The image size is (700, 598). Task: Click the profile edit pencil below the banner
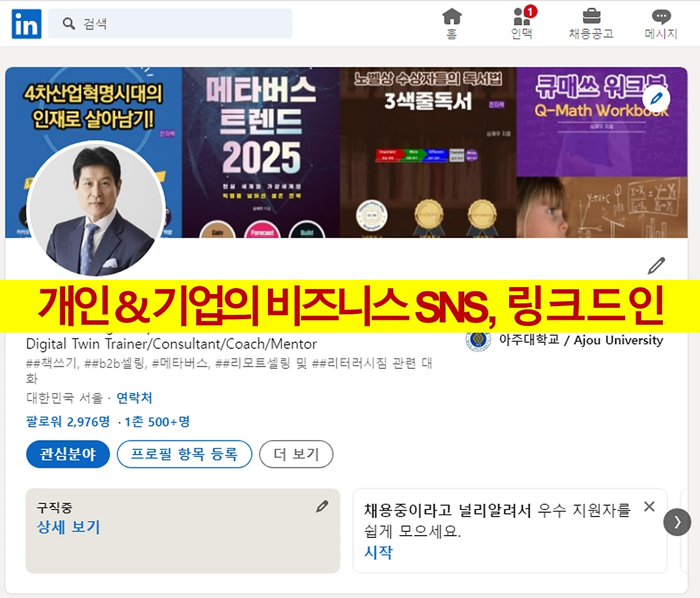656,265
